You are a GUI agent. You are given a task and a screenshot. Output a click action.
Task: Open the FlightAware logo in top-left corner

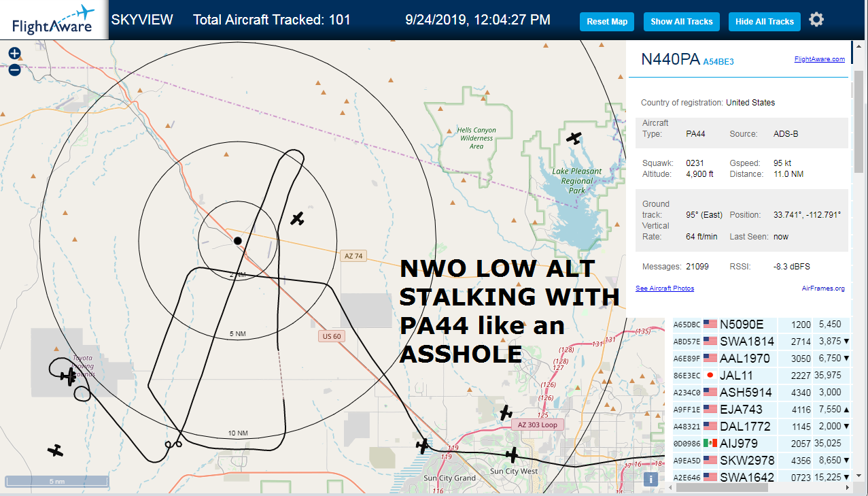54,20
